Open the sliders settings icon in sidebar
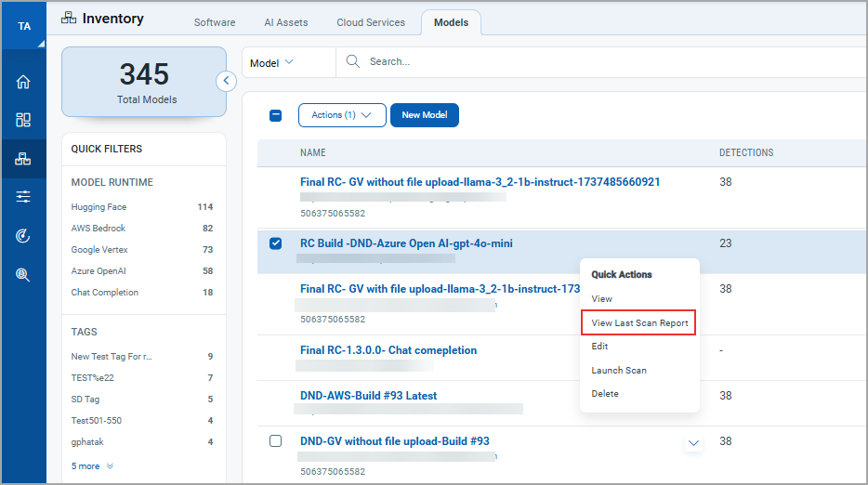The image size is (868, 485). [x=23, y=197]
